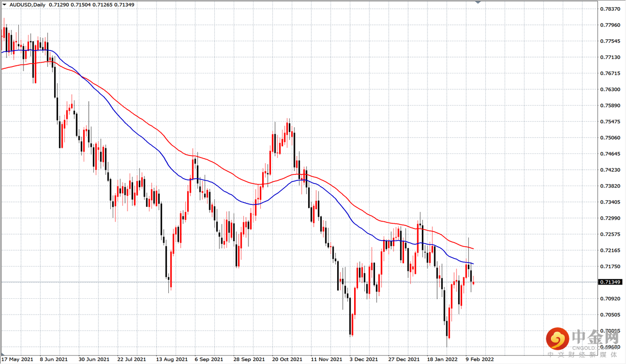
Task: Click date label 27 Dec 2021
Action: click(404, 359)
